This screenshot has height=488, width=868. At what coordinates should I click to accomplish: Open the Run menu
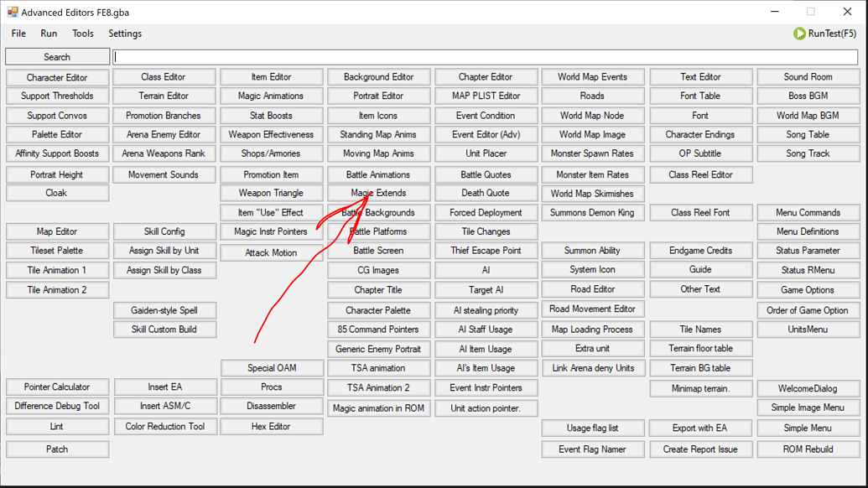point(48,34)
